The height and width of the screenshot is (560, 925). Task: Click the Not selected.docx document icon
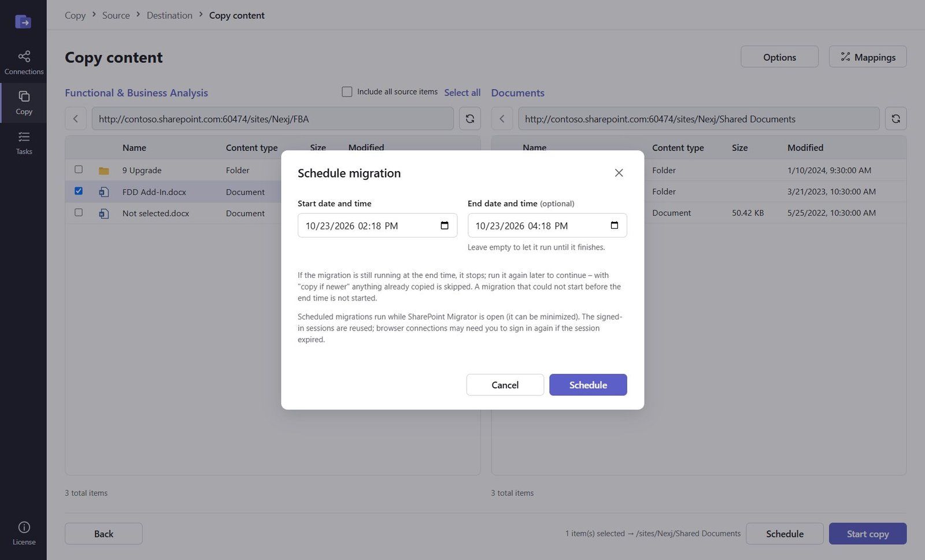click(x=104, y=213)
